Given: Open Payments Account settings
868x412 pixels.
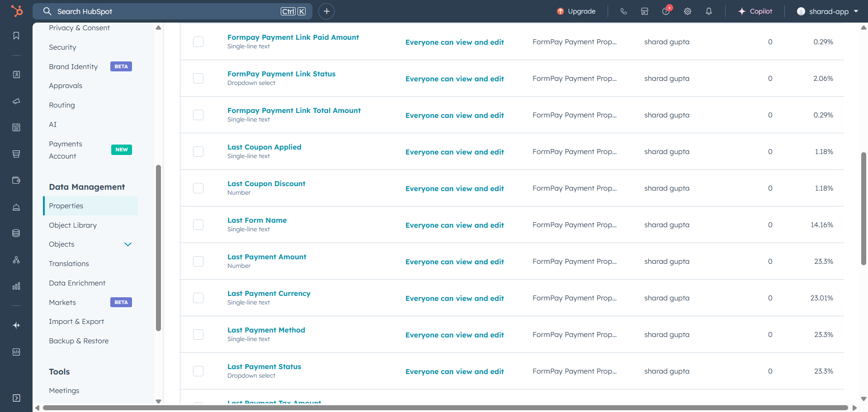Looking at the screenshot, I should tap(66, 150).
